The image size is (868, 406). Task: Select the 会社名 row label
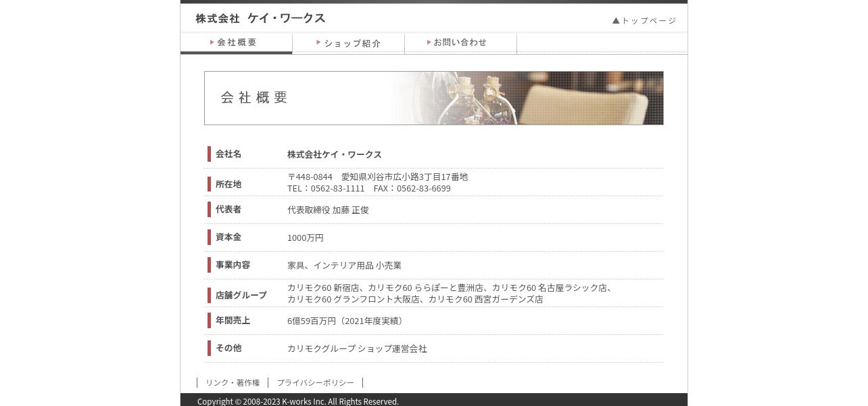click(x=228, y=154)
